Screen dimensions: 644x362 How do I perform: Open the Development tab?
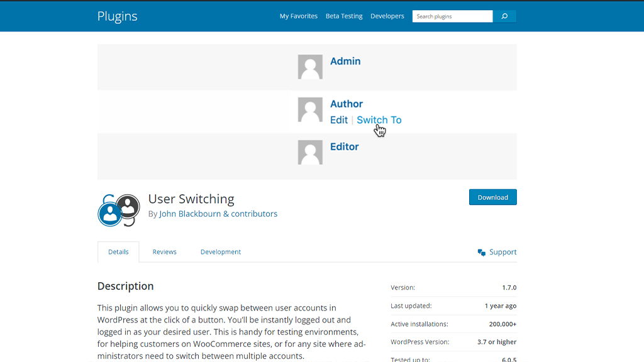click(221, 251)
